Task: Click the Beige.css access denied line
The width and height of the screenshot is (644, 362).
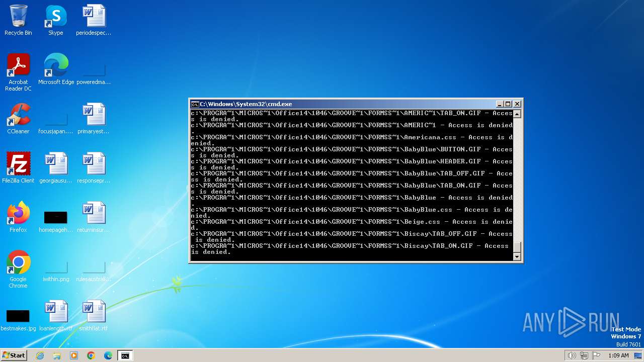Action: click(x=352, y=225)
